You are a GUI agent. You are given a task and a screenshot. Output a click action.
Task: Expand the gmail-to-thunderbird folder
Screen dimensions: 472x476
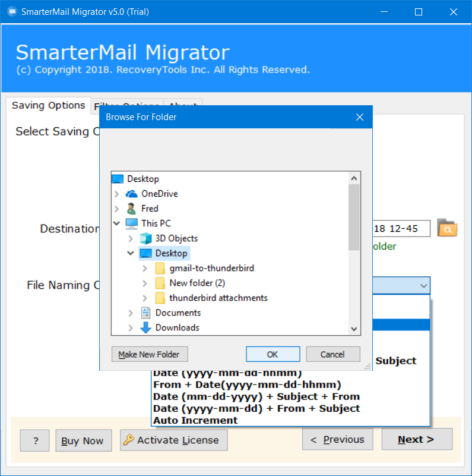(x=145, y=268)
